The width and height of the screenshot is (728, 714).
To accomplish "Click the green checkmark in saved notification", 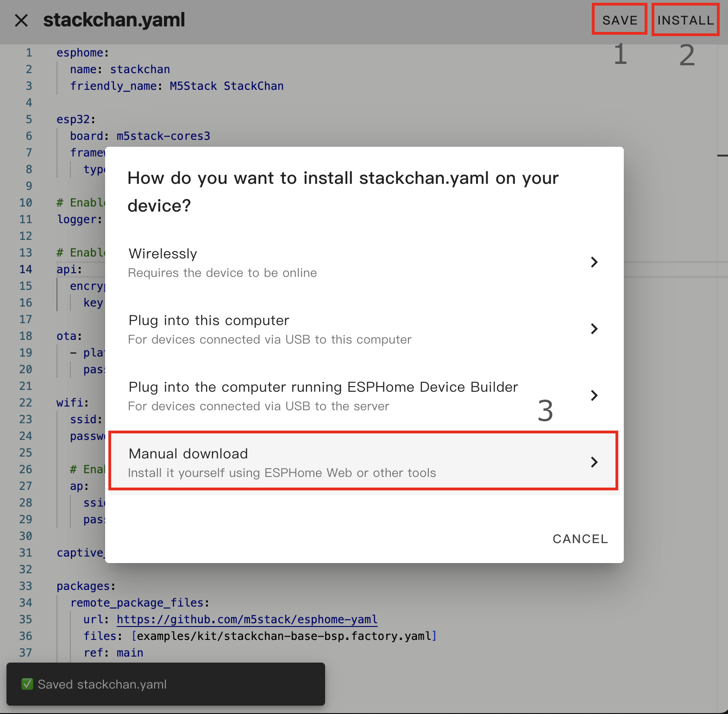I will coord(27,684).
